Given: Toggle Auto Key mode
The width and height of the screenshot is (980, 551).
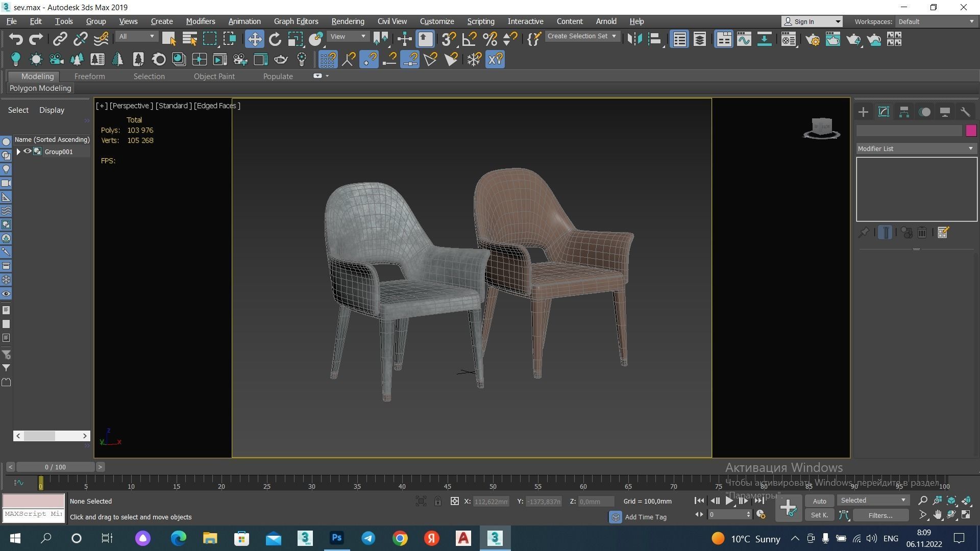Looking at the screenshot, I should pos(819,501).
